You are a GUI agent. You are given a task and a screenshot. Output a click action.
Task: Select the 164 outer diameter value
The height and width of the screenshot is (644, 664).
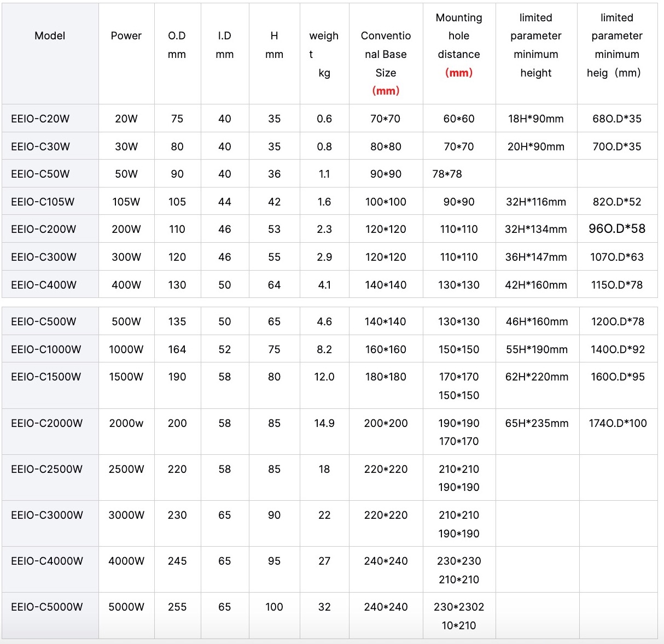pyautogui.click(x=177, y=349)
